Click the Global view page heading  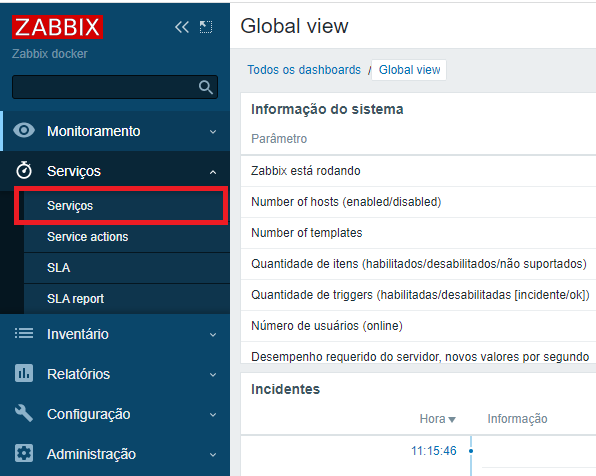[295, 26]
